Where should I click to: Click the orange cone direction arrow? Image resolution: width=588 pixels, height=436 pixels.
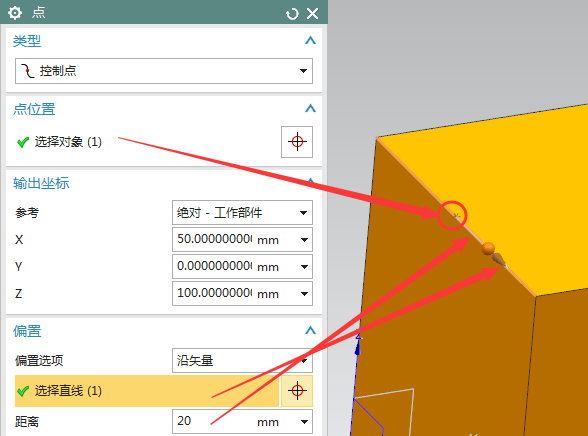(x=498, y=259)
